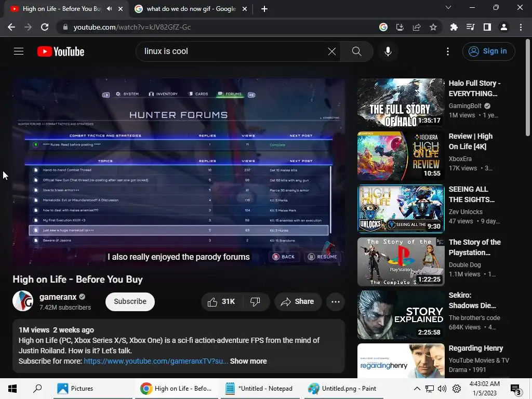
Task: Go back in browser history
Action: click(x=11, y=27)
